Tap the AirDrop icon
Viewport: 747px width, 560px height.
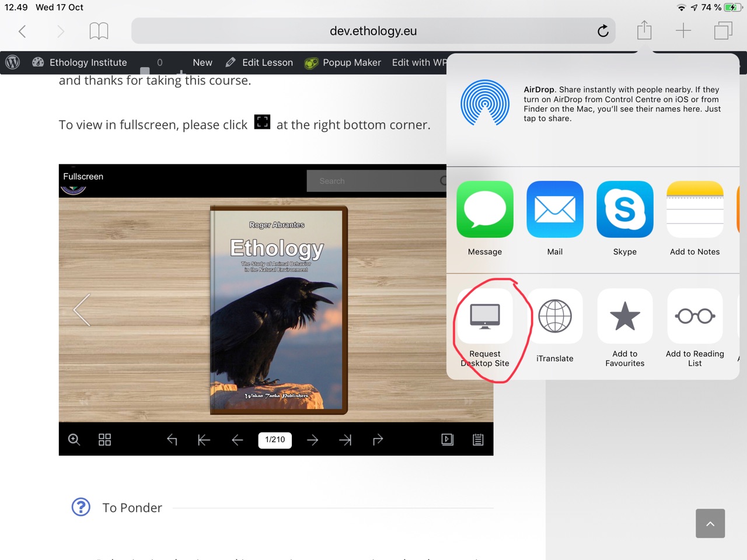click(485, 103)
